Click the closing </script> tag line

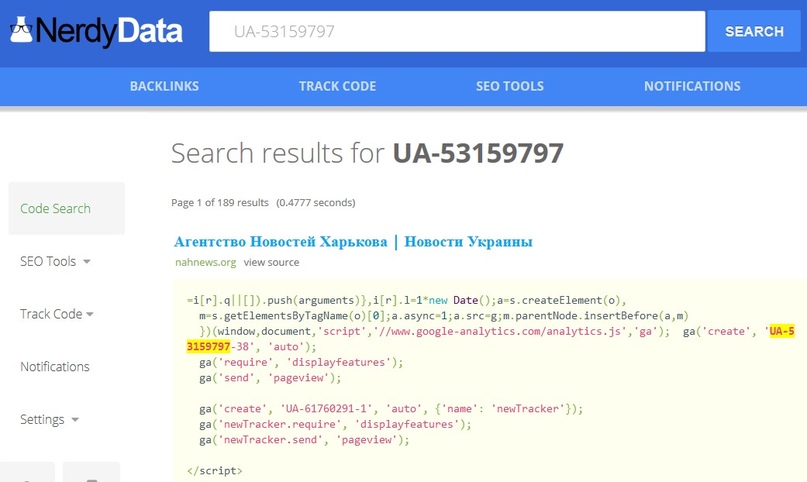[215, 471]
